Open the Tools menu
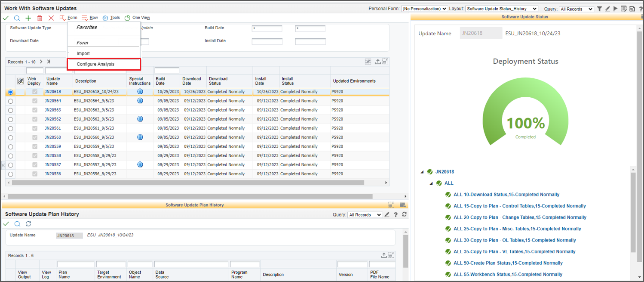Viewport: 644px width, 282px height. click(x=111, y=18)
